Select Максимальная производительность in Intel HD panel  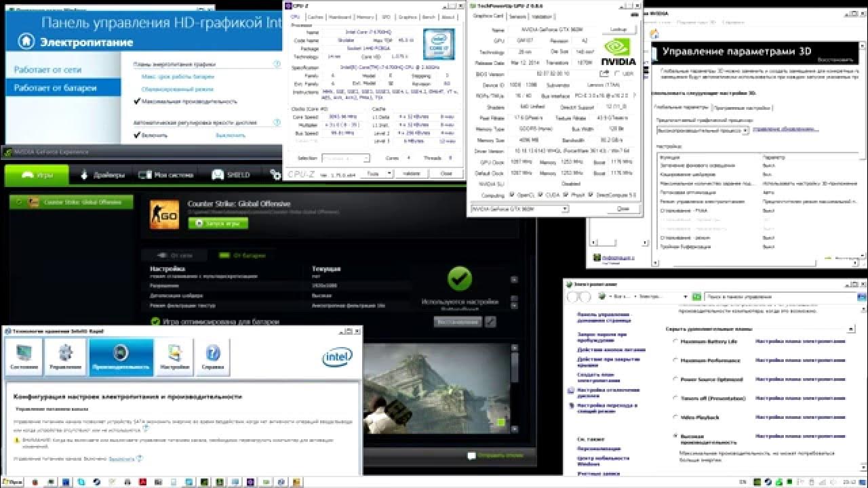click(x=186, y=101)
